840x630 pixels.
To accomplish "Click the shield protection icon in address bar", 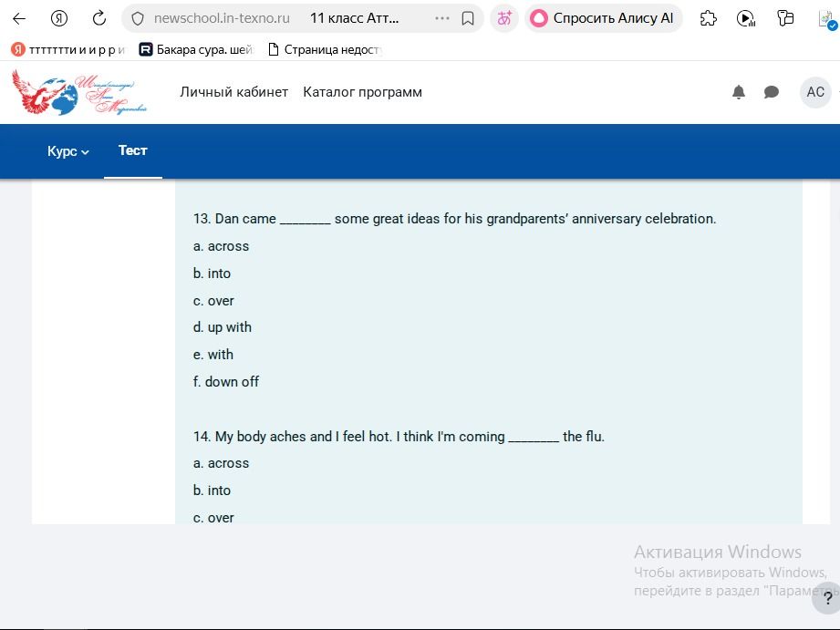I will coord(138,19).
